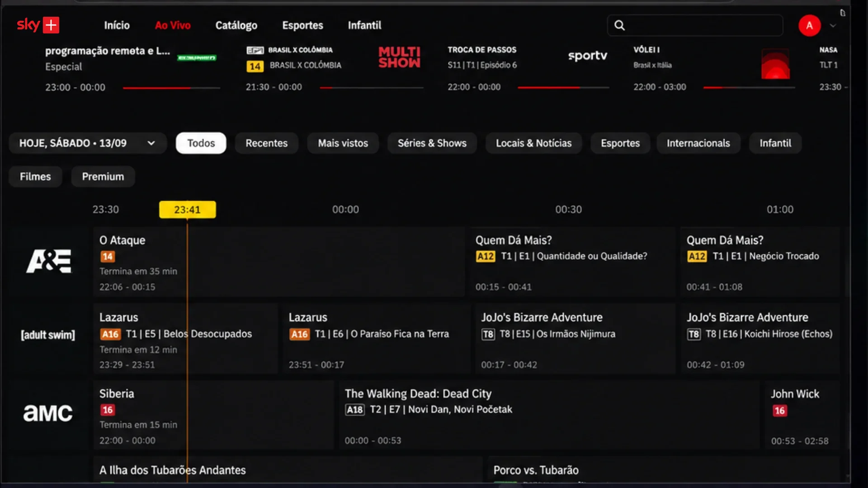Expand the profile menu chevron
Screen dimensions: 868x488
pyautogui.click(x=833, y=26)
